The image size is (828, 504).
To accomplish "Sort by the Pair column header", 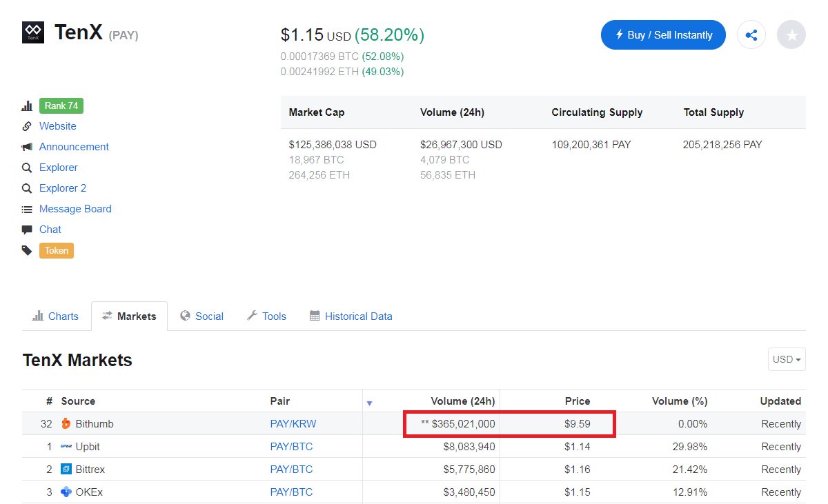I will [280, 401].
